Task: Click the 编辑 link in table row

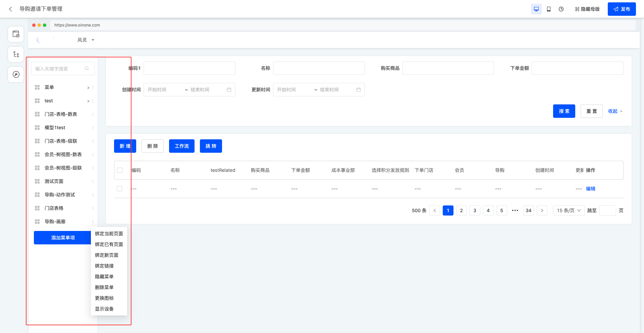Action: [590, 189]
